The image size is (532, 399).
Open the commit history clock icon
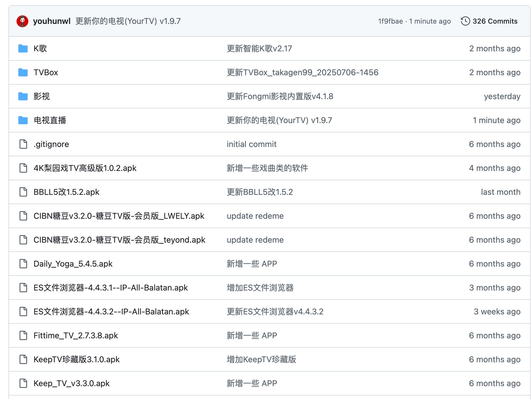coord(465,21)
